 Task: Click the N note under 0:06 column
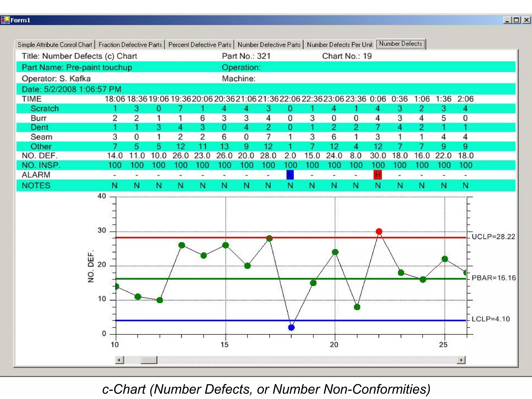378,185
